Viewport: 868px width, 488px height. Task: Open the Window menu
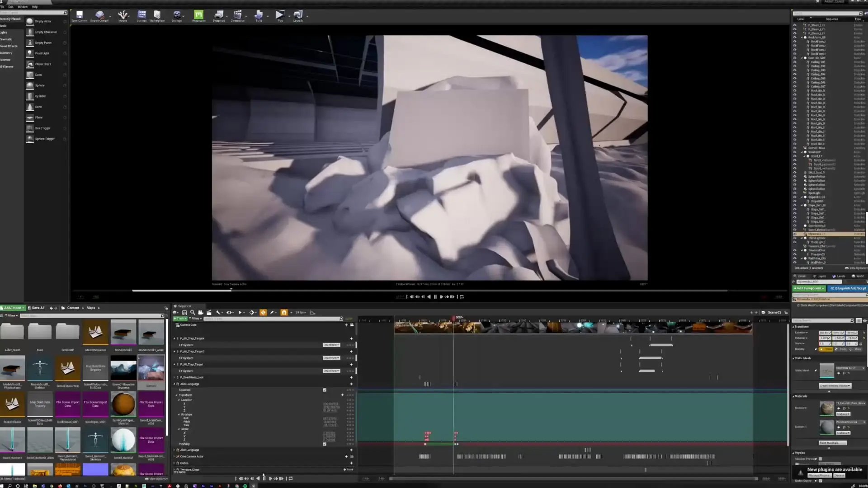tap(22, 7)
